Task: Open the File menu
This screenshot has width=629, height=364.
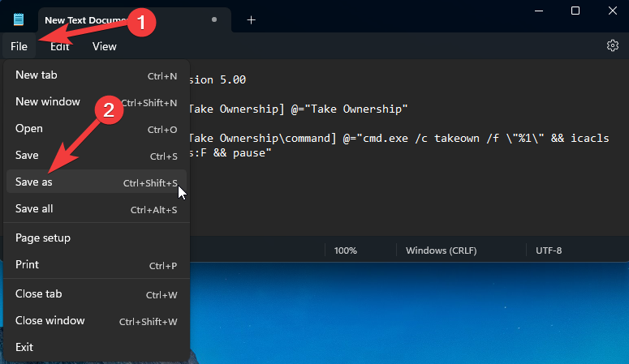Action: point(19,46)
